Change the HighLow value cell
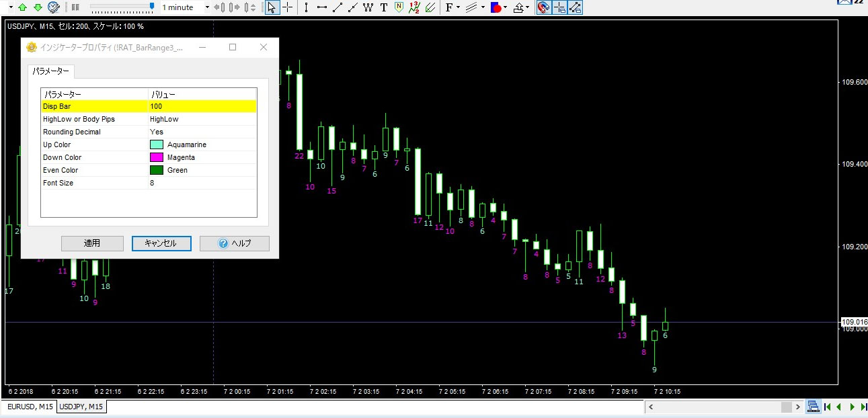The height and width of the screenshot is (418, 868). point(202,119)
